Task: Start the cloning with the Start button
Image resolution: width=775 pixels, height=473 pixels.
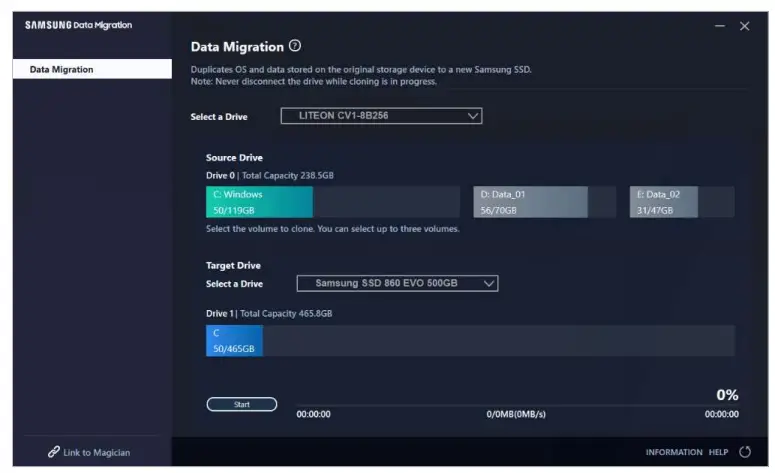Action: [x=242, y=404]
